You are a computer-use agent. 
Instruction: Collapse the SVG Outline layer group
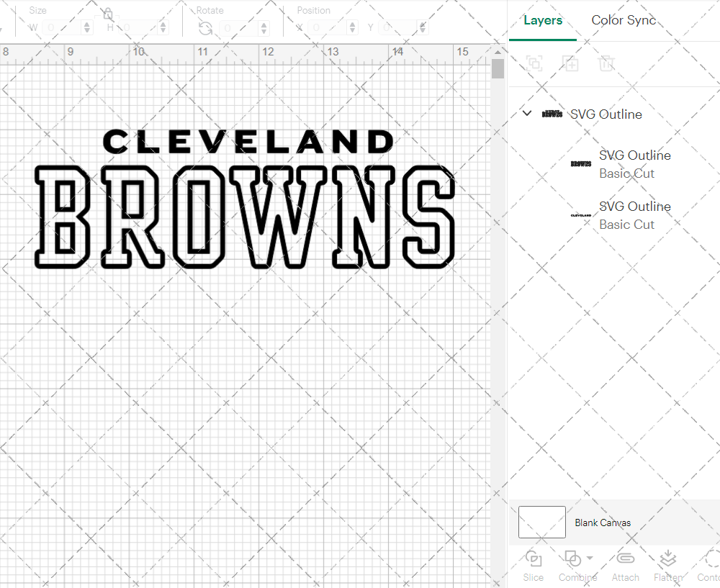click(x=526, y=113)
